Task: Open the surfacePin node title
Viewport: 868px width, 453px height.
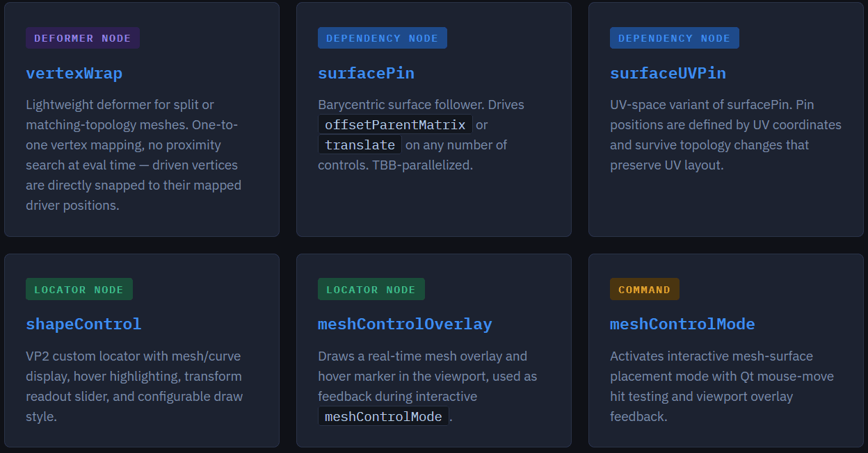Action: (x=366, y=73)
